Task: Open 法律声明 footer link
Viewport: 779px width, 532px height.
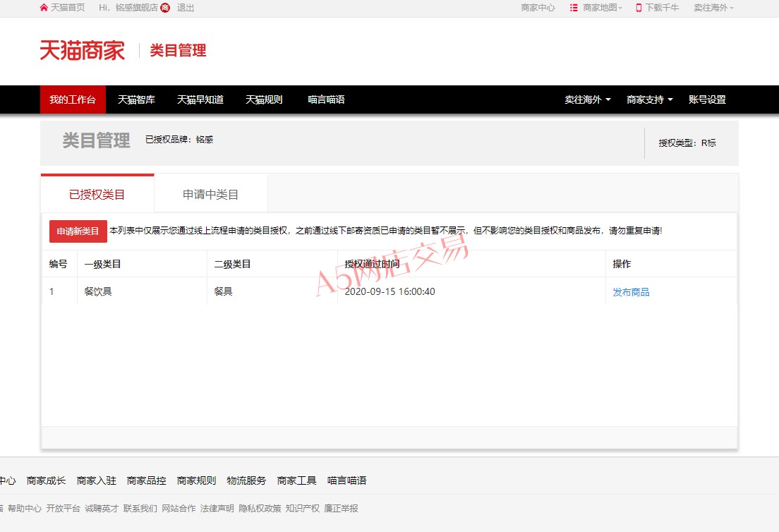Action: click(217, 508)
